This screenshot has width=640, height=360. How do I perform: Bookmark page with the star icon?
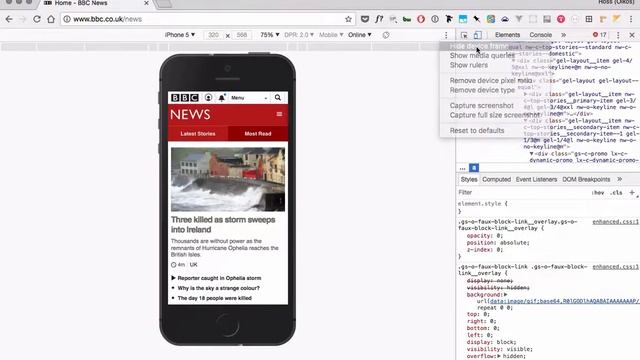[348, 19]
